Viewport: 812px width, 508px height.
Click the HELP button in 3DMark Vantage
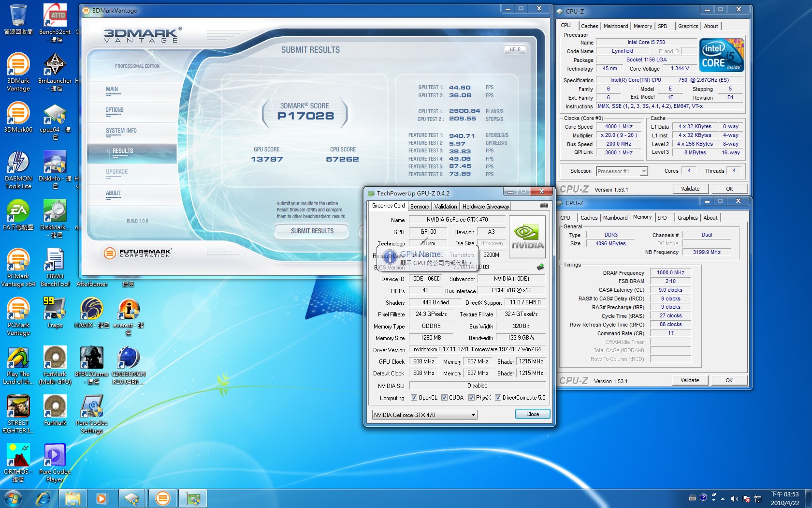click(x=515, y=49)
